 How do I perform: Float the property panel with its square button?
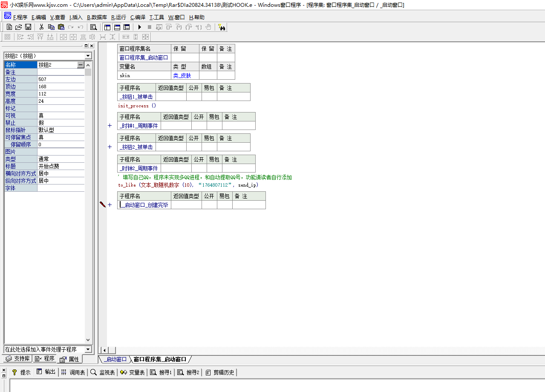(86, 46)
